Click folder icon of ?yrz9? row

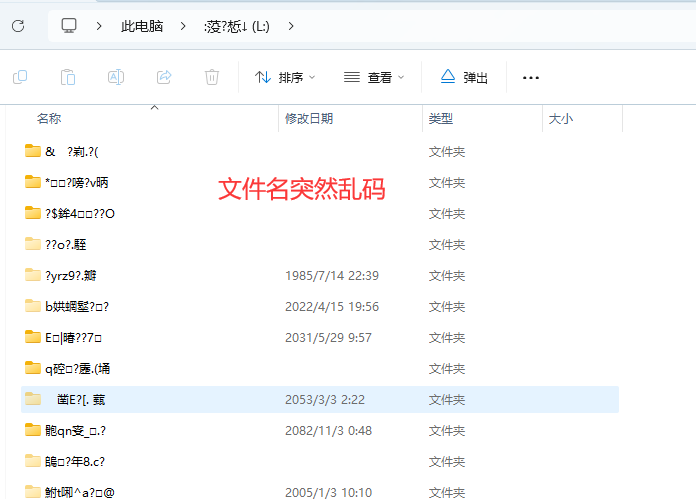click(33, 275)
